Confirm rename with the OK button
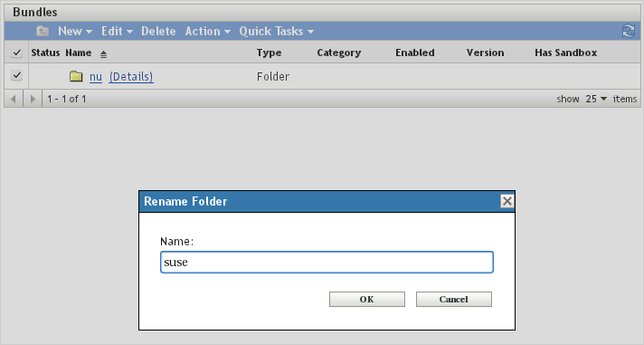Screen dimensions: 644x345 367,300
